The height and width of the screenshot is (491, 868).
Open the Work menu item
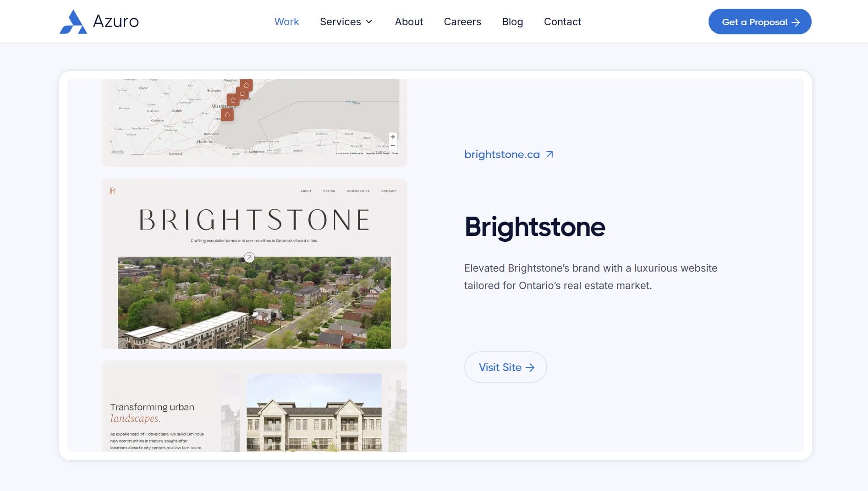pyautogui.click(x=286, y=22)
